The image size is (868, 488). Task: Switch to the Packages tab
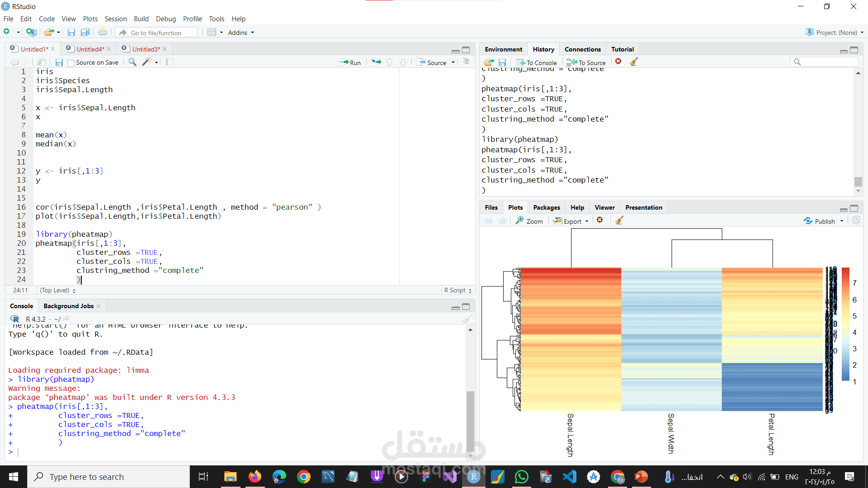[x=546, y=207]
